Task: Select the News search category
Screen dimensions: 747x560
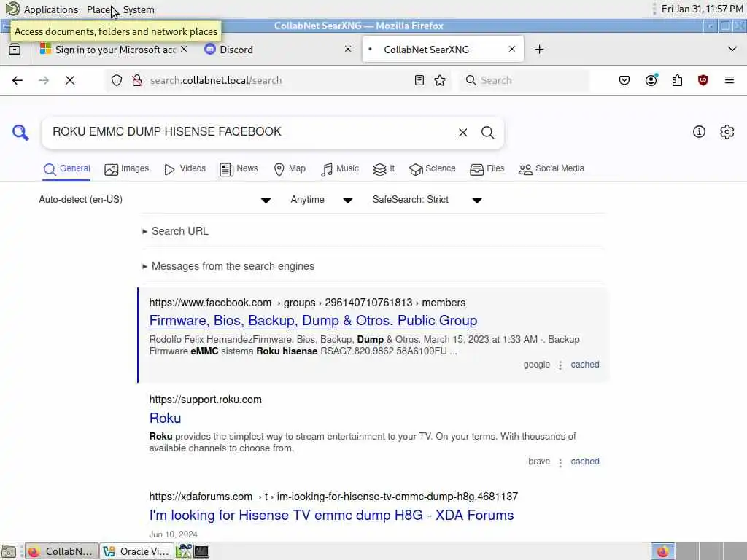Action: pyautogui.click(x=239, y=169)
